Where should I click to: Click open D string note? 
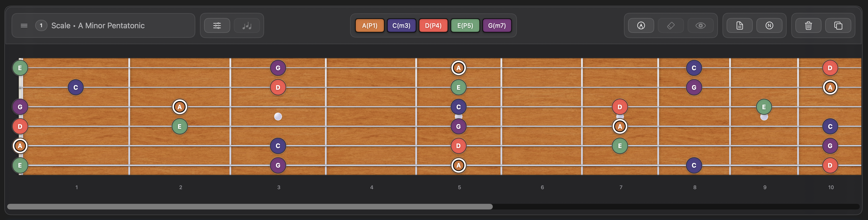click(20, 126)
